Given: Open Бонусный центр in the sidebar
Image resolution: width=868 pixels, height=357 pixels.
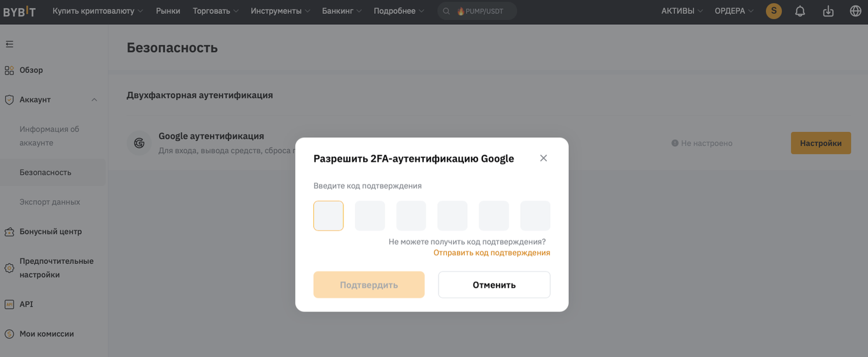Looking at the screenshot, I should pos(50,231).
